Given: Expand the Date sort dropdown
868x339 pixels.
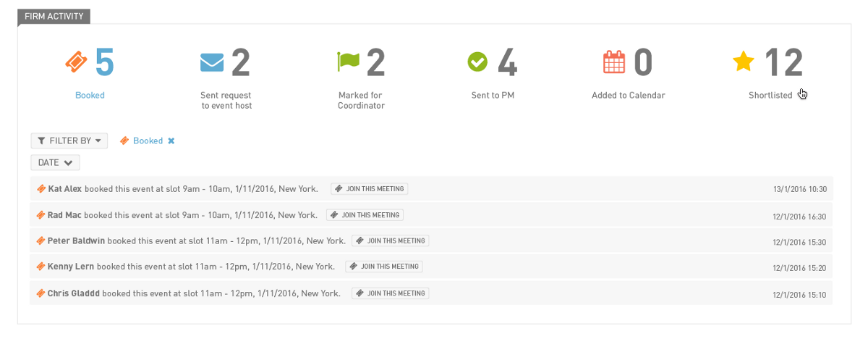Looking at the screenshot, I should click(55, 163).
